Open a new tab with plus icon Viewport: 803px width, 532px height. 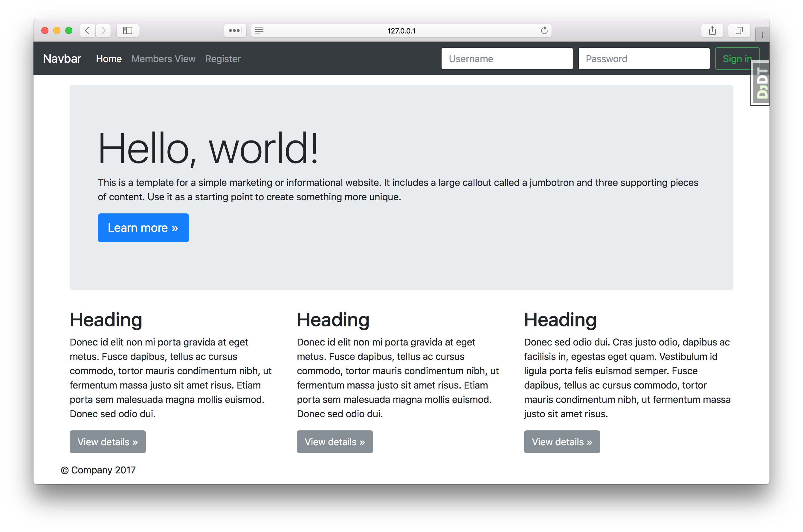pos(762,35)
